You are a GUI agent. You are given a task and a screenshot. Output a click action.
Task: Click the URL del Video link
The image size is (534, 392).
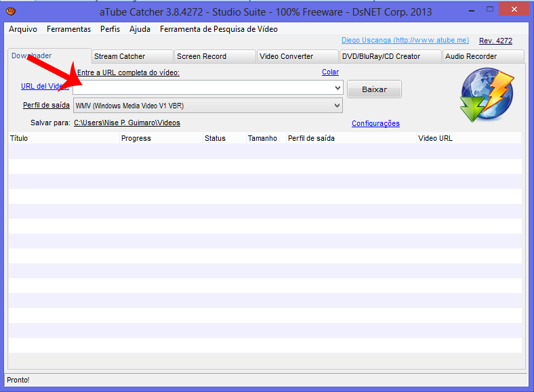tap(45, 86)
